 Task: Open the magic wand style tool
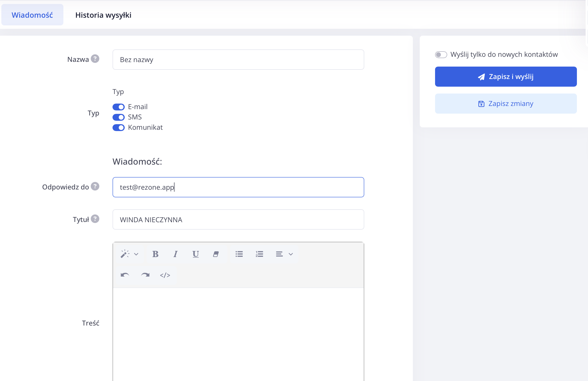125,254
